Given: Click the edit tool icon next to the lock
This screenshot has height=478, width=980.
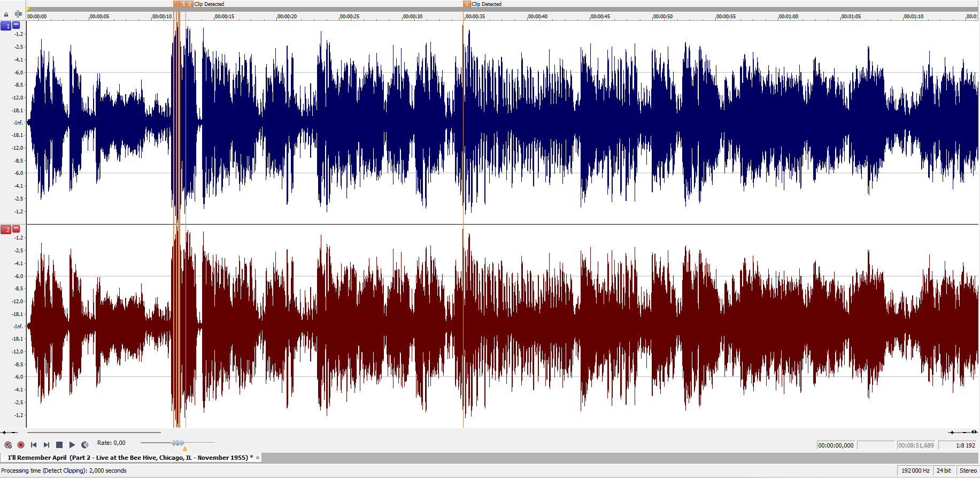Looking at the screenshot, I should [x=18, y=14].
